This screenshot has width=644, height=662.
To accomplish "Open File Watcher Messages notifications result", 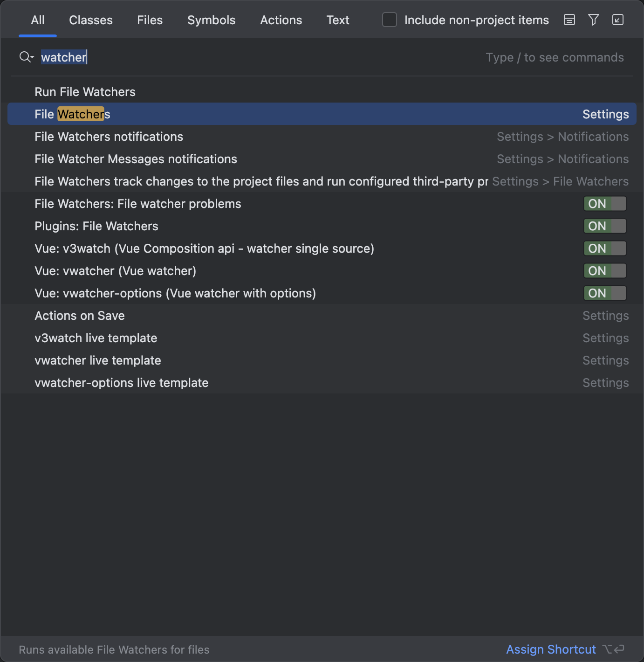I will 136,159.
